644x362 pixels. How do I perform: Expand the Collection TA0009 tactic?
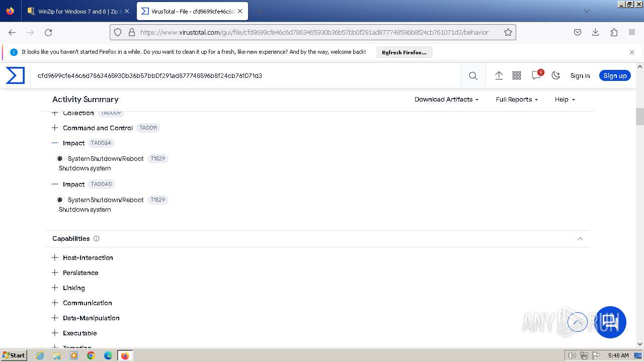[x=55, y=113]
